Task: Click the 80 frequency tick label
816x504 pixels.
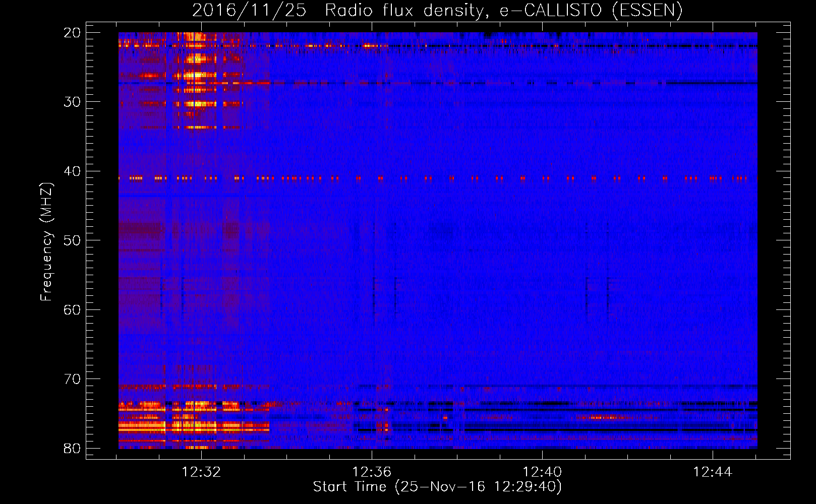Action: 72,448
